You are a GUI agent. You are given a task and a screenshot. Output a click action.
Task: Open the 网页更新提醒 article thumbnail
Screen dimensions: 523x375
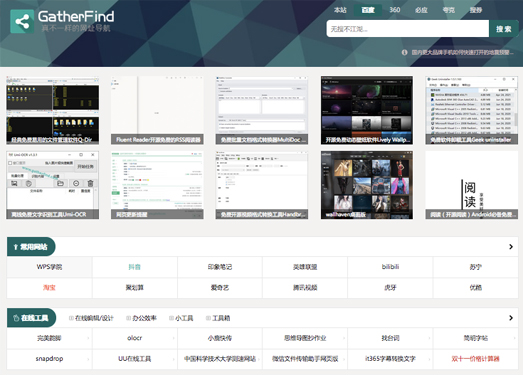click(x=157, y=185)
